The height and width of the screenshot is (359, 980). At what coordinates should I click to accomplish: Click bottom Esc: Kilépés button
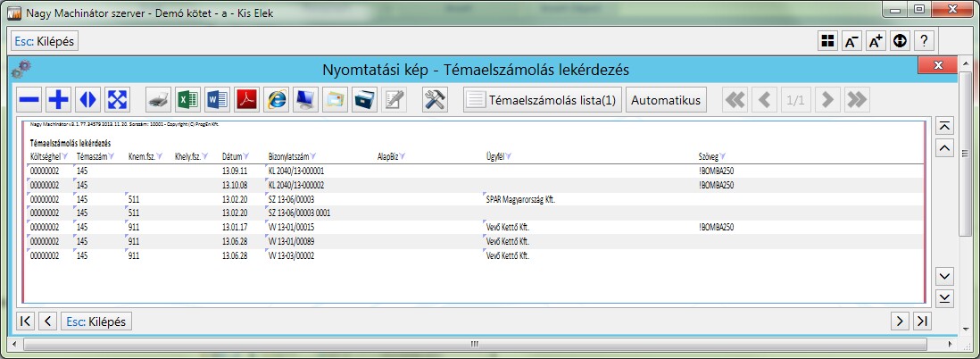tap(96, 321)
